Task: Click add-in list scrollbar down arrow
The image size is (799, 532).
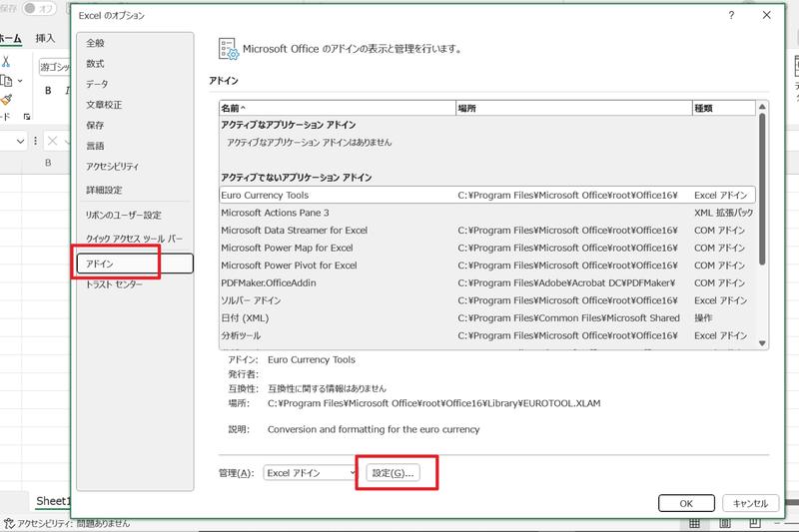Action: point(762,343)
